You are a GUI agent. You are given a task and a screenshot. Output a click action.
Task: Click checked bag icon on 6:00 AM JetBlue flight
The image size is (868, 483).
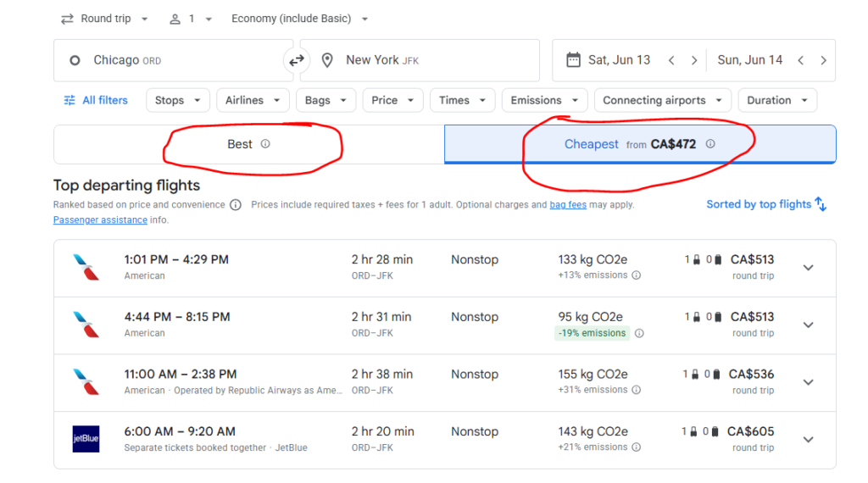pos(715,431)
